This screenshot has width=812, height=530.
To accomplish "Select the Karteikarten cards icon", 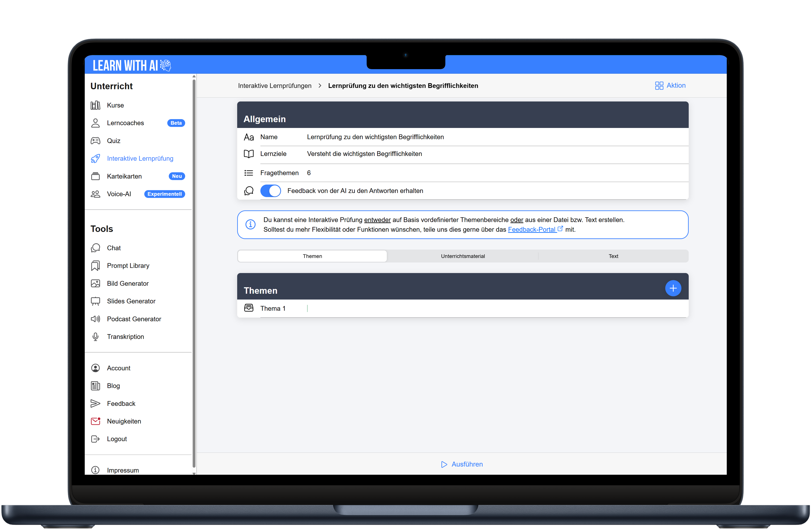I will 95,176.
